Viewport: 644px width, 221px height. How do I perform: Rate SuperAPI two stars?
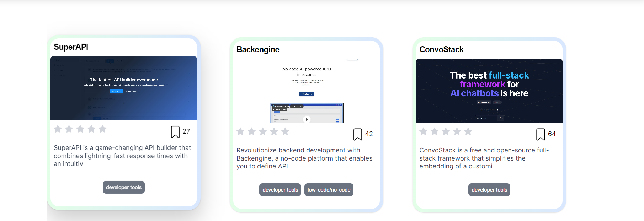pos(69,129)
